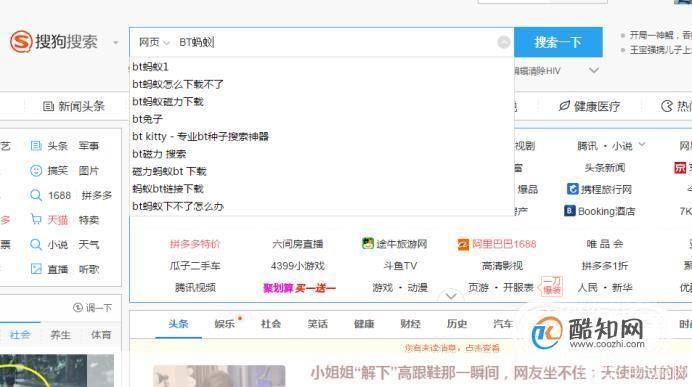Switch to the 健康 news tab
Image resolution: width=692 pixels, height=387 pixels.
point(364,324)
